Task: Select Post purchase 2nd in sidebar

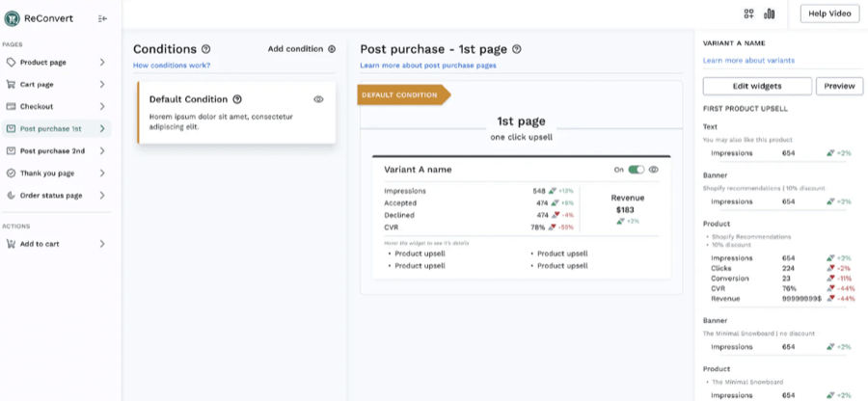Action: pyautogui.click(x=56, y=151)
